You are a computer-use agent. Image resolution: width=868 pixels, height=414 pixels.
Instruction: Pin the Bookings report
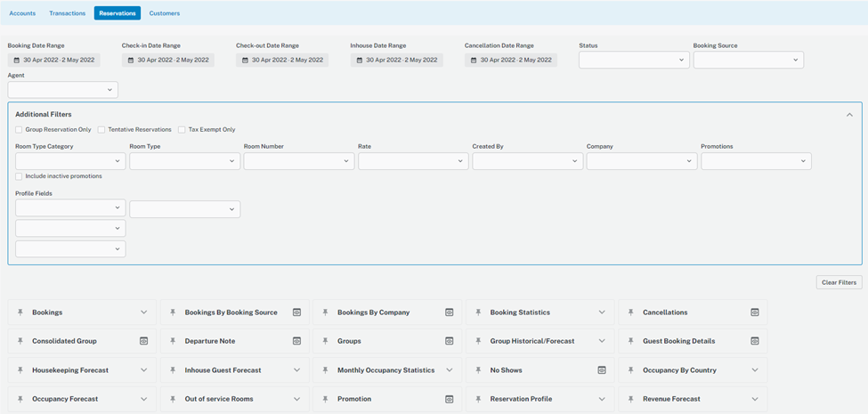20,313
